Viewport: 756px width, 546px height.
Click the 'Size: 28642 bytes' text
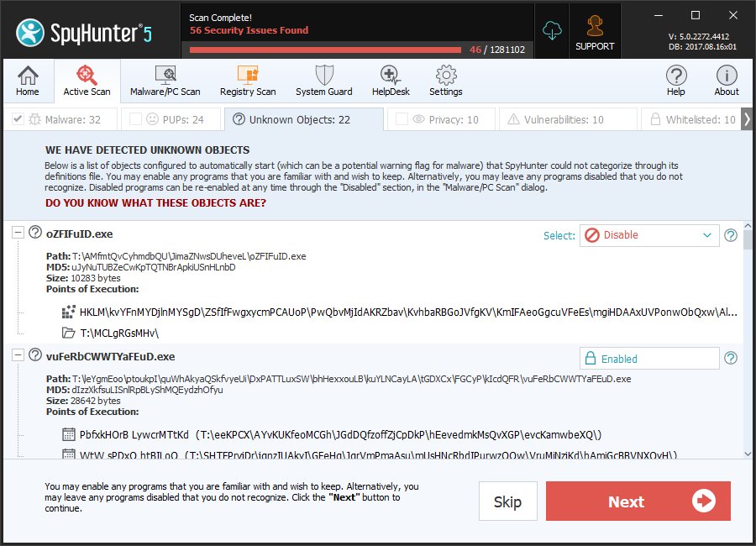point(83,401)
